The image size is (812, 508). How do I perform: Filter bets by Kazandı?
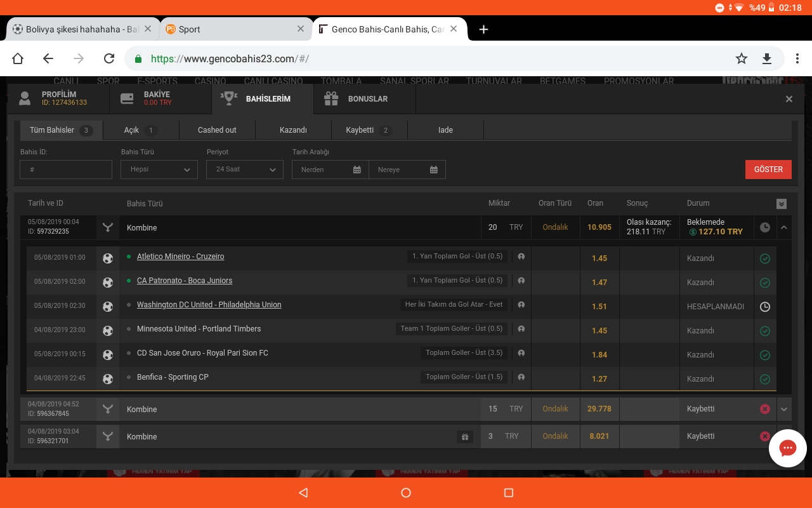click(x=293, y=130)
